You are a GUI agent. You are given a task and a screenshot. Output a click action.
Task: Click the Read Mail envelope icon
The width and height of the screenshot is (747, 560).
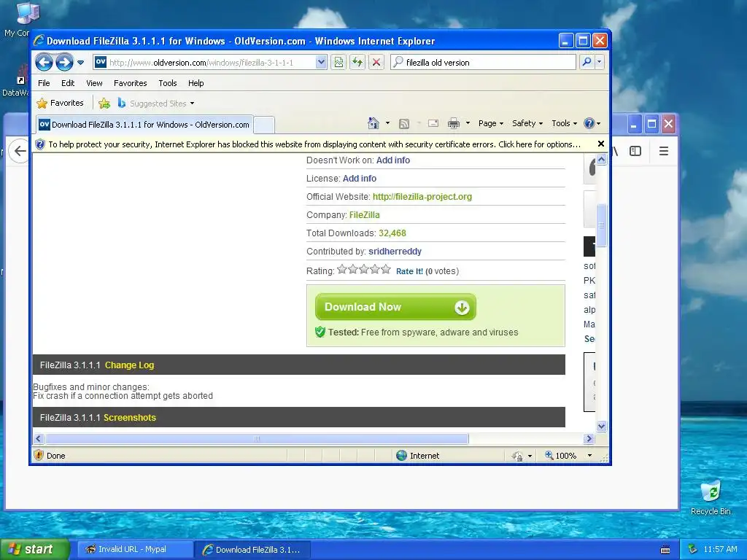(433, 124)
